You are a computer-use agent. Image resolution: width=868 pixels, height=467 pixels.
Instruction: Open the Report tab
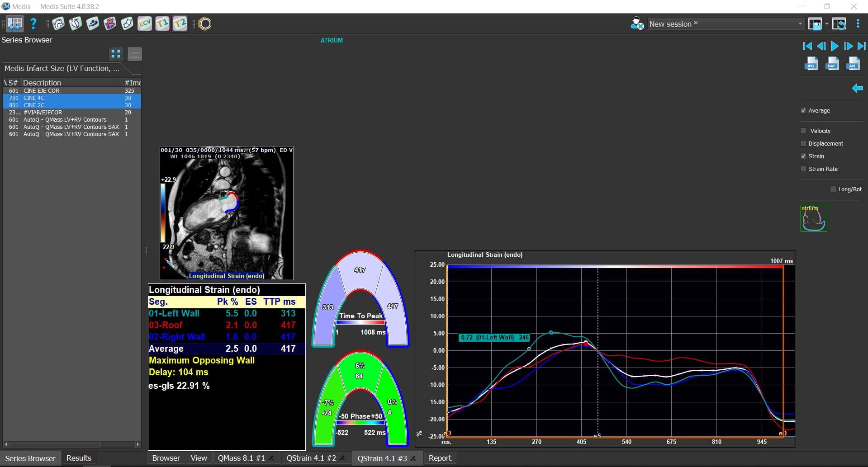[x=439, y=458]
